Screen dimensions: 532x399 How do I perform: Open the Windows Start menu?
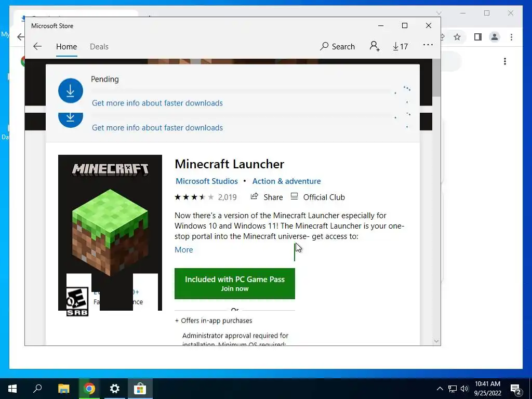pyautogui.click(x=12, y=389)
